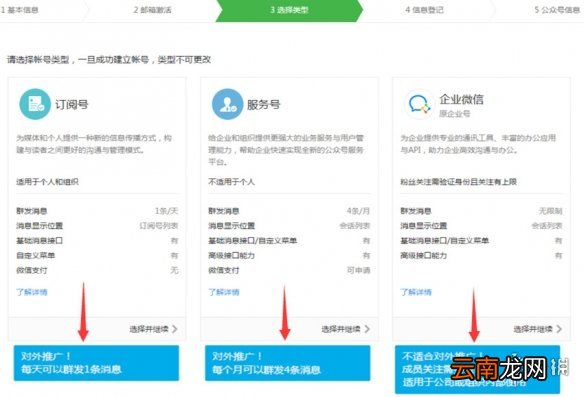584x397 pixels.
Task: Go to step 2 邮箱激活
Action: pyautogui.click(x=153, y=10)
